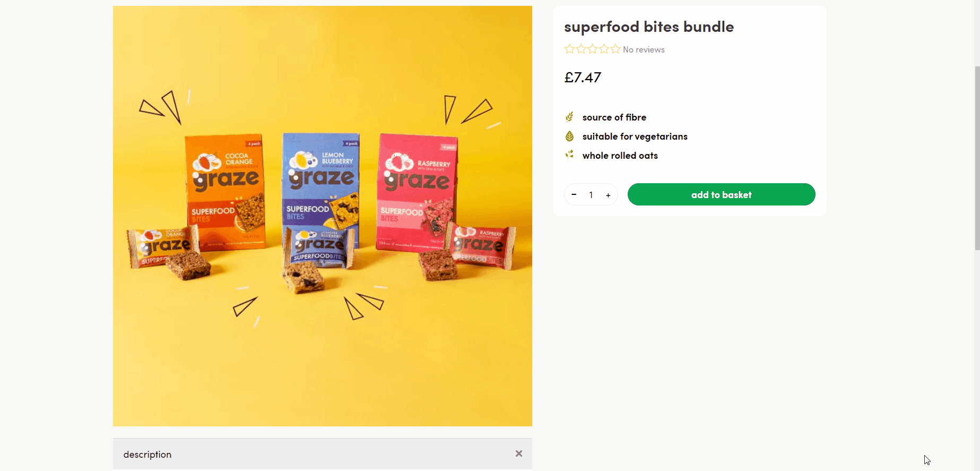This screenshot has width=980, height=471.
Task: Click the suitable for vegetarians label
Action: [635, 136]
